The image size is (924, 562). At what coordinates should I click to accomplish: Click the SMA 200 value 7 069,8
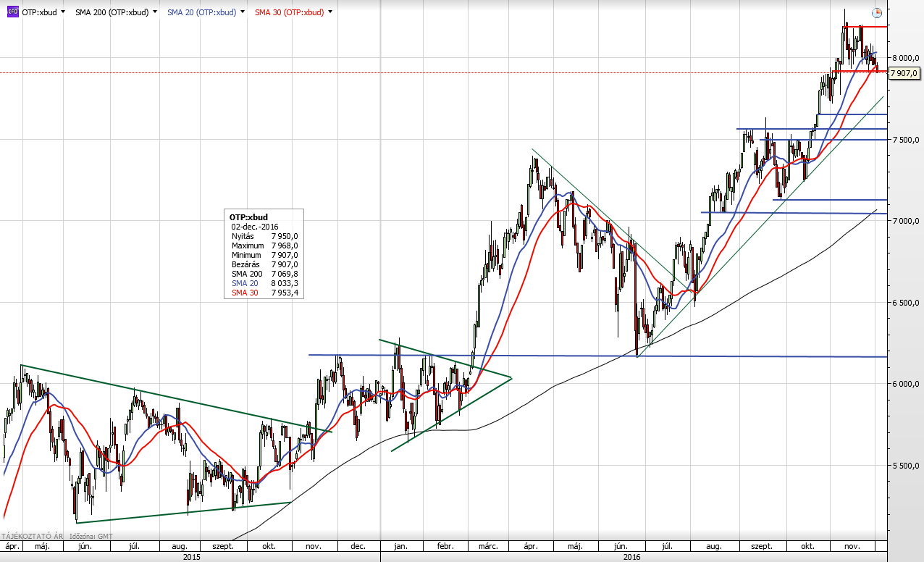pyautogui.click(x=285, y=274)
